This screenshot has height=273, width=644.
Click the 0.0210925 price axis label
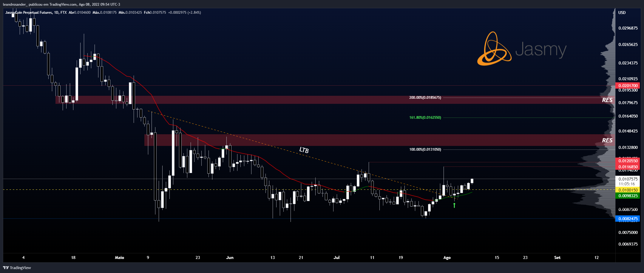click(x=628, y=79)
